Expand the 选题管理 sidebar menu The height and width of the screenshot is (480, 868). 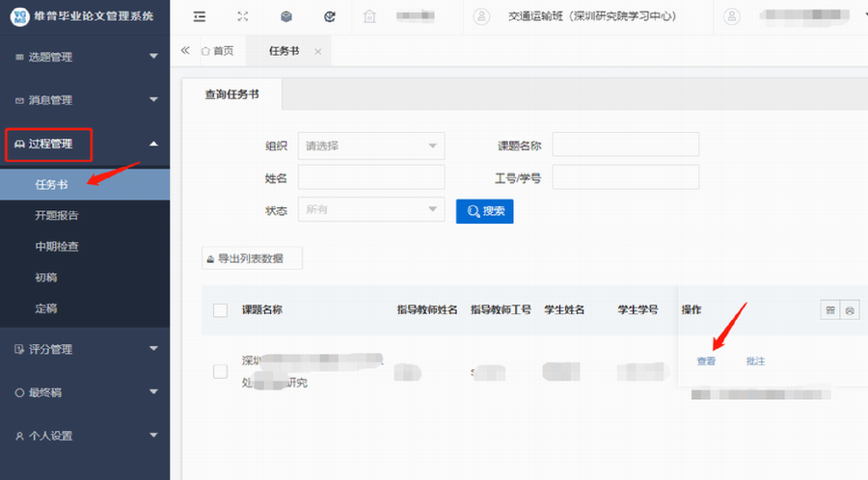pyautogui.click(x=85, y=57)
